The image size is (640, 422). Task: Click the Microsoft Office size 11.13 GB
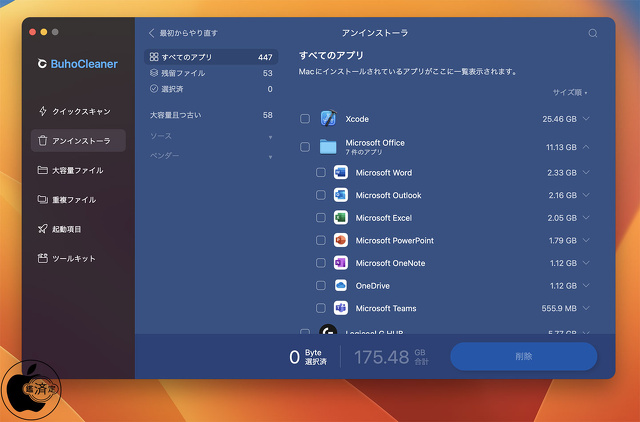coord(561,147)
